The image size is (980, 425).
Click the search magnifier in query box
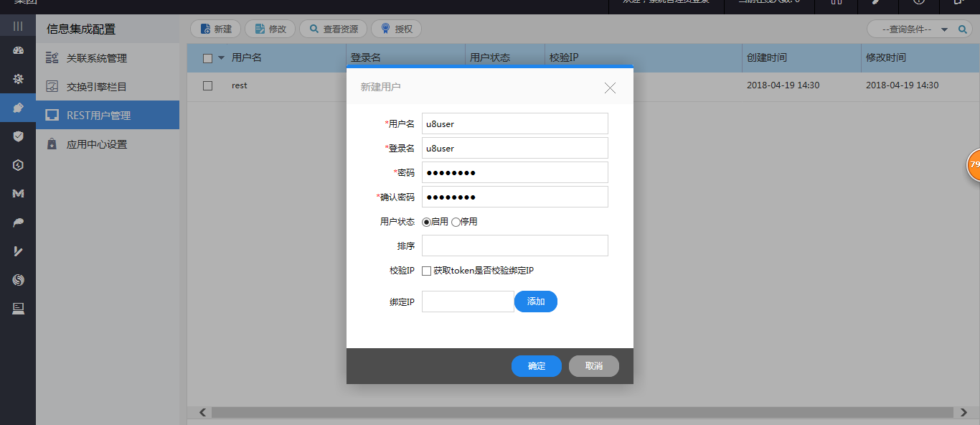tap(963, 29)
